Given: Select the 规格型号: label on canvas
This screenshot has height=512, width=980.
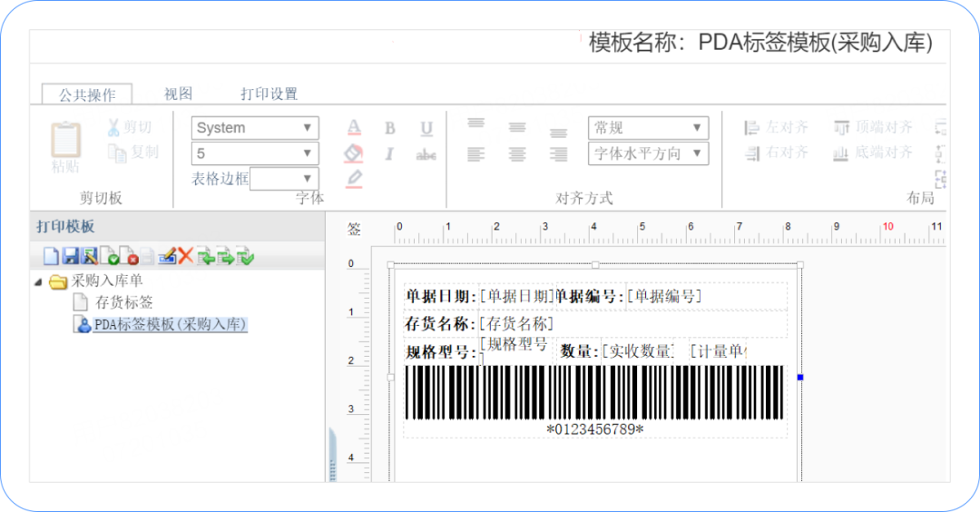Looking at the screenshot, I should pos(441,352).
